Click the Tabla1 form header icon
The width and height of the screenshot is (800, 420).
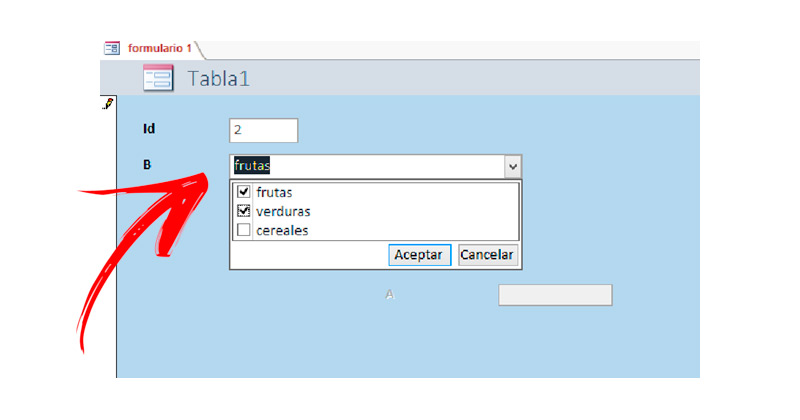[158, 78]
